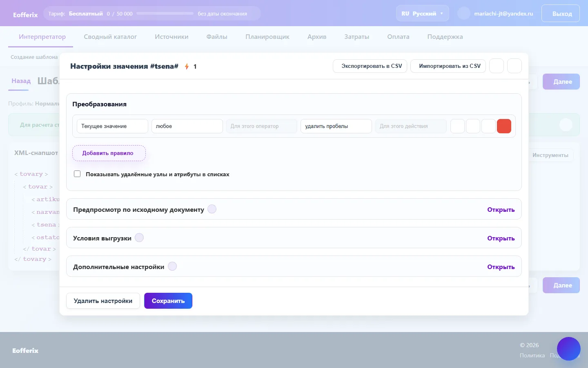Click the info circle next to Условия выгрузки
This screenshot has height=368, width=588.
(x=139, y=238)
